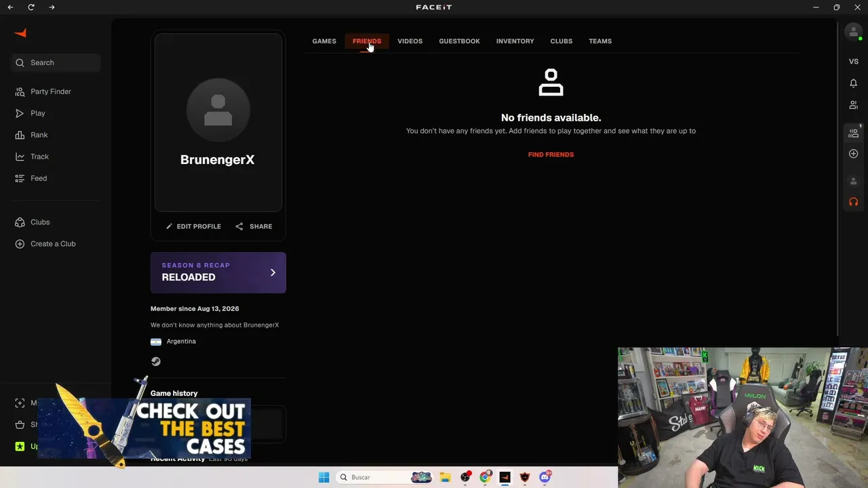Click the forward navigation arrow
868x488 pixels.
[x=52, y=7]
